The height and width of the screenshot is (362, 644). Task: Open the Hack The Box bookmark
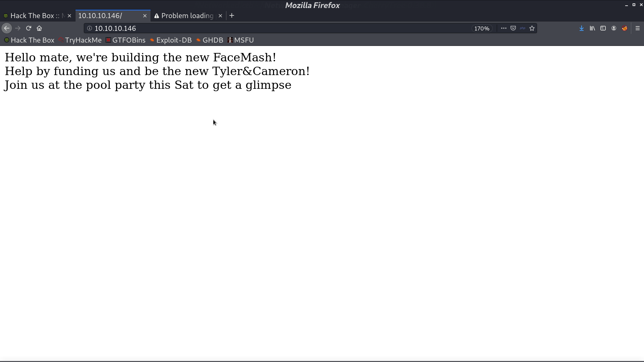pyautogui.click(x=29, y=40)
